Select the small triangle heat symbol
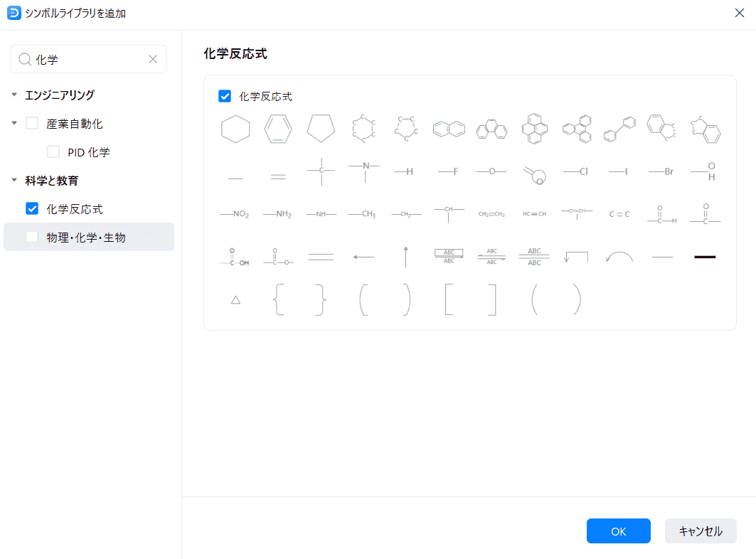Viewport: 756px width, 559px height. click(x=235, y=299)
